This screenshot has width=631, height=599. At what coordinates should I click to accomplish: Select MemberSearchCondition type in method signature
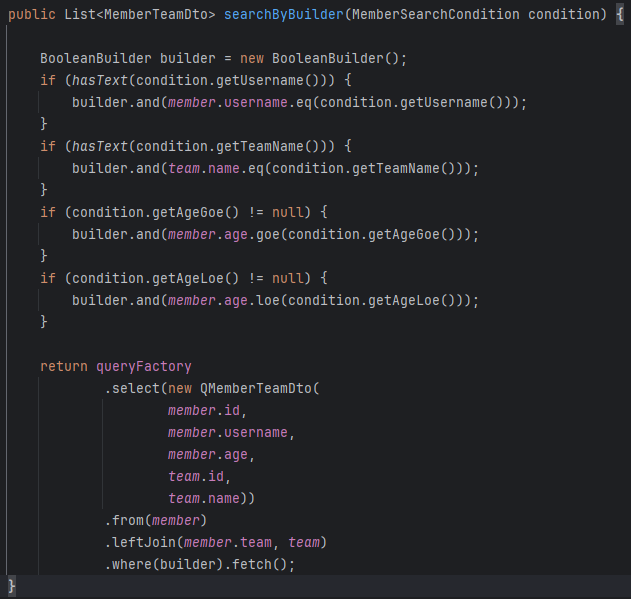[436, 15]
